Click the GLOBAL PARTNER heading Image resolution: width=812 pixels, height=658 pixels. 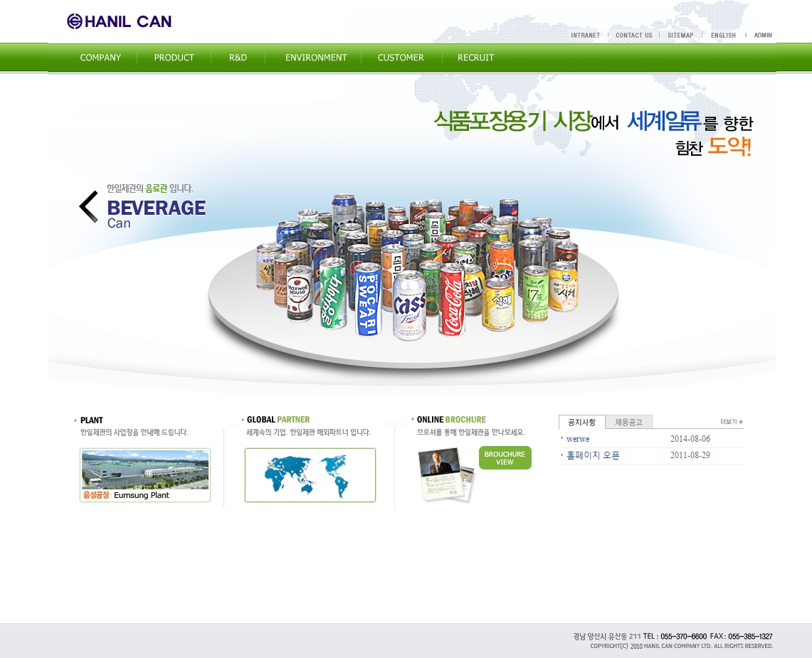[x=278, y=420]
